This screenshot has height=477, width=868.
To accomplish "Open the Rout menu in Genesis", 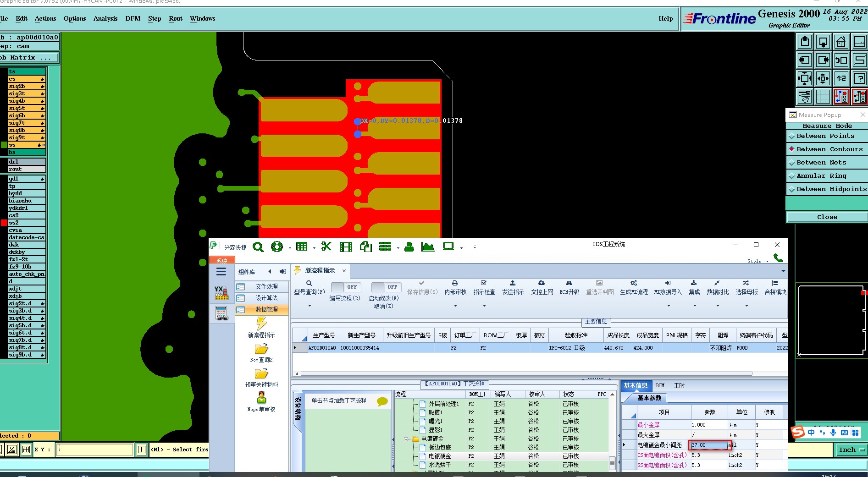I will (x=176, y=19).
